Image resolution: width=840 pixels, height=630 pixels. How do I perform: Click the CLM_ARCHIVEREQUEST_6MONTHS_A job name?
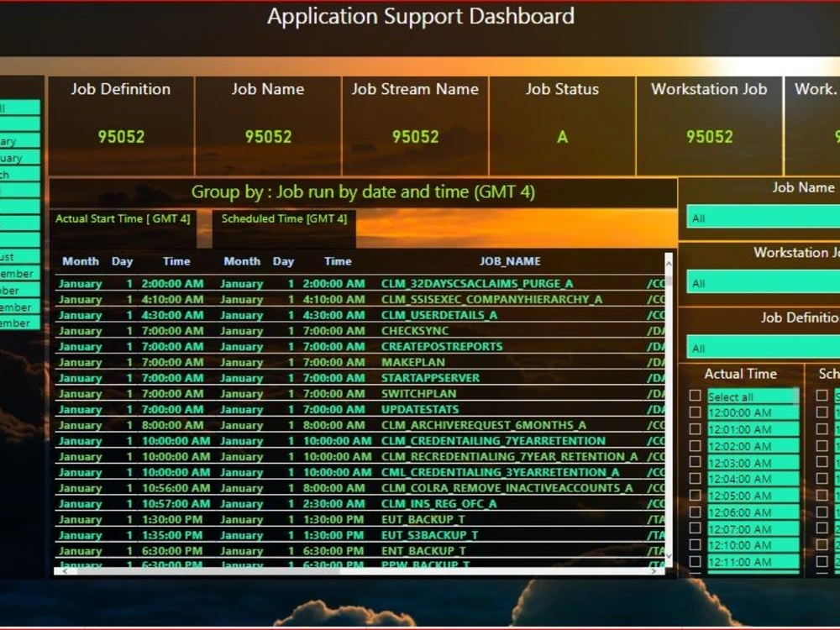click(484, 425)
